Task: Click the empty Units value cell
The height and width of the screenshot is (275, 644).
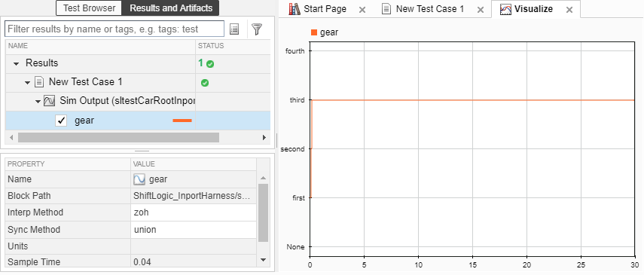Action: pos(194,246)
